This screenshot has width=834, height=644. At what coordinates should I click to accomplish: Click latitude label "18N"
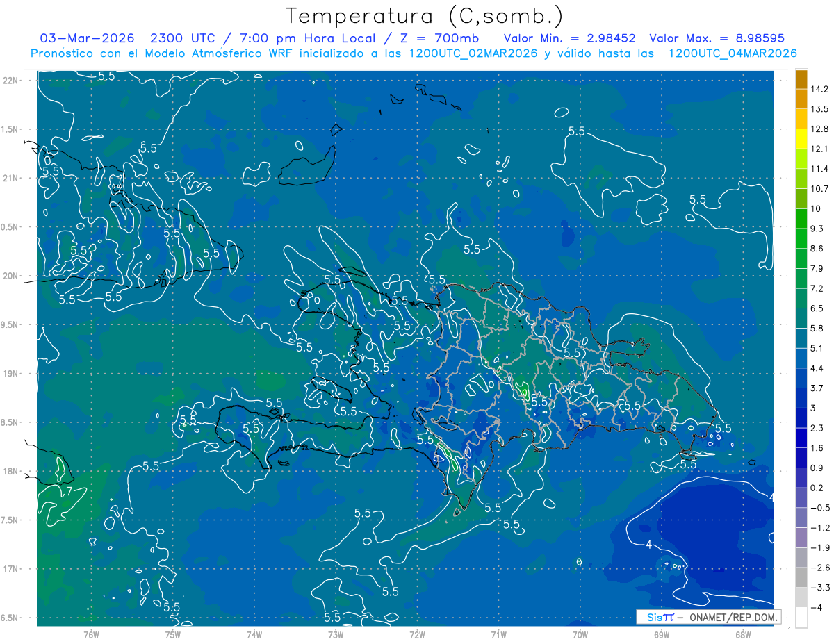tap(10, 471)
